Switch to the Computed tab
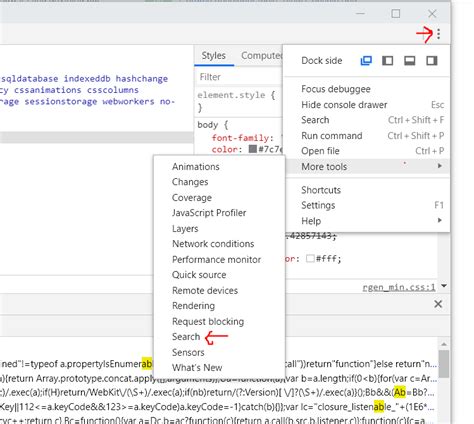The image size is (474, 424). point(261,56)
